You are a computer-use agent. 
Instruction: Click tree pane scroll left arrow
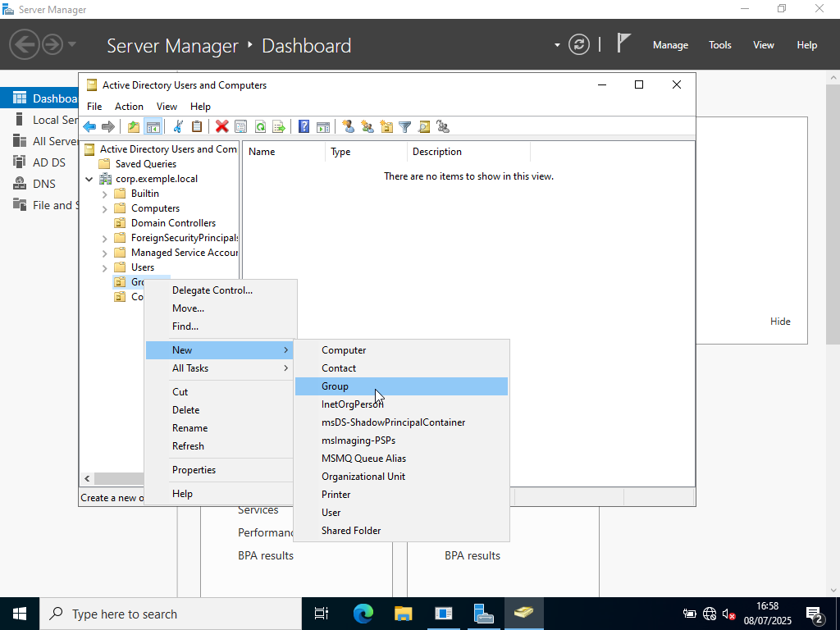[x=87, y=478]
